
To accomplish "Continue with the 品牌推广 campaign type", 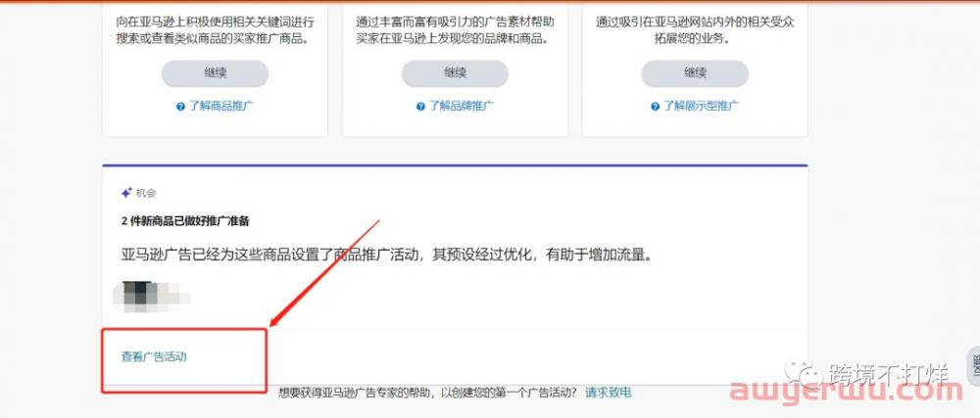I will 455,73.
